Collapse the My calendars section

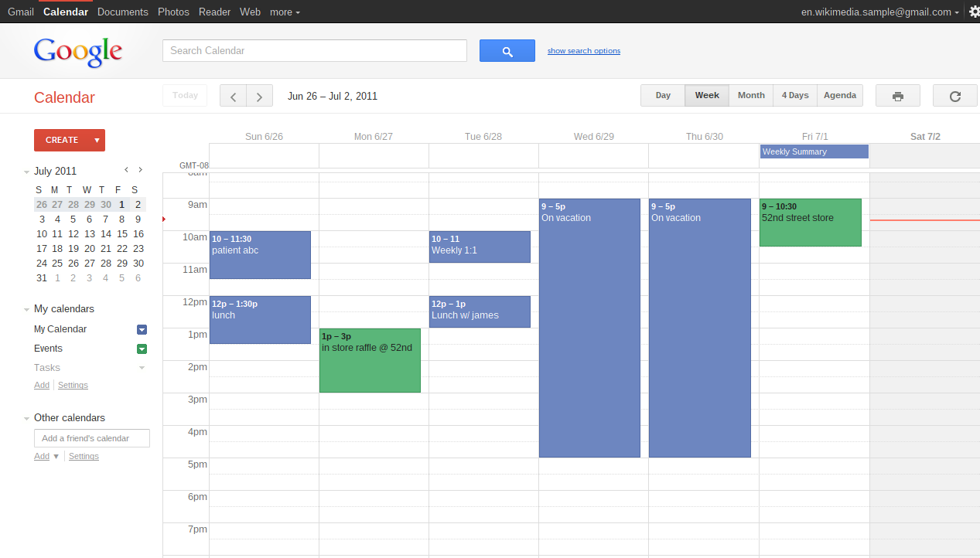pyautogui.click(x=26, y=308)
